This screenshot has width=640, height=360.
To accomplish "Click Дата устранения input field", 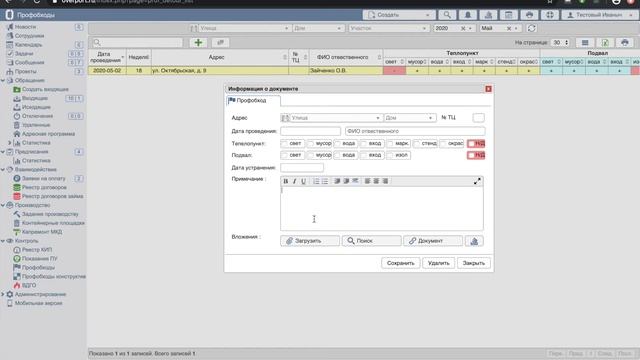I will click(302, 167).
